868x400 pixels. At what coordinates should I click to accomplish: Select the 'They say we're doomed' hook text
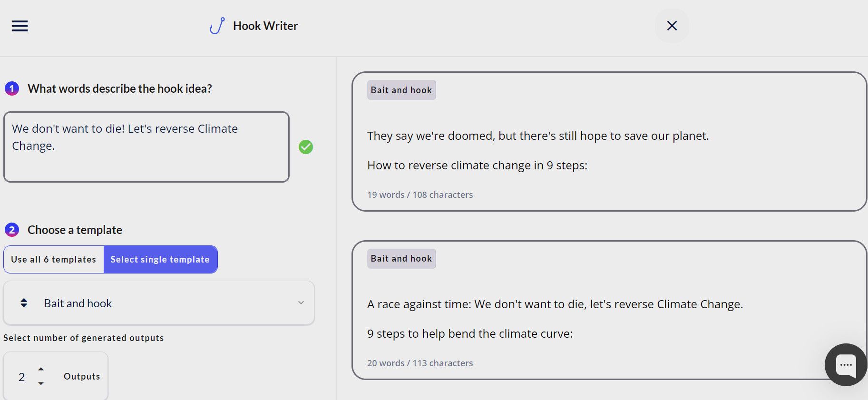pyautogui.click(x=537, y=136)
